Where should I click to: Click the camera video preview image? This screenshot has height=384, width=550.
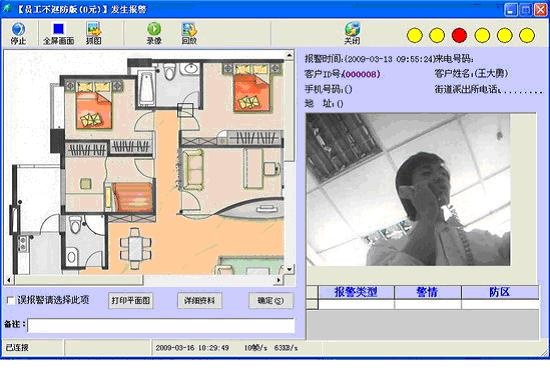[x=408, y=189]
